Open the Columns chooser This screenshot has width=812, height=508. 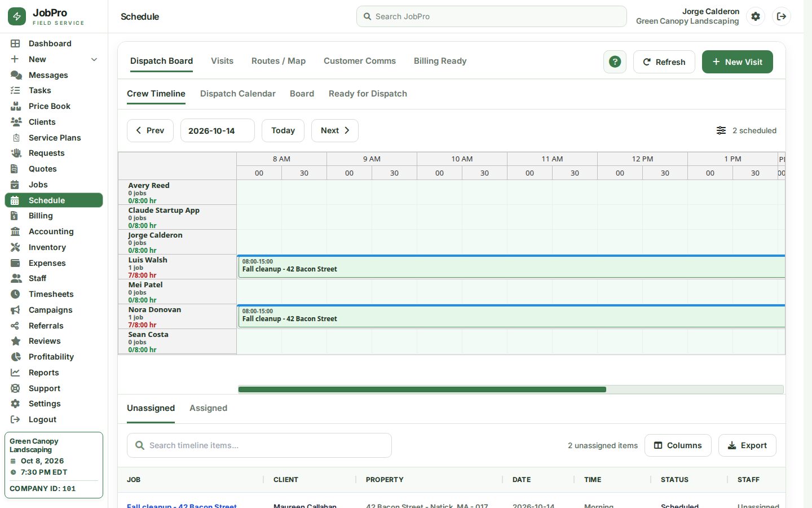[678, 445]
